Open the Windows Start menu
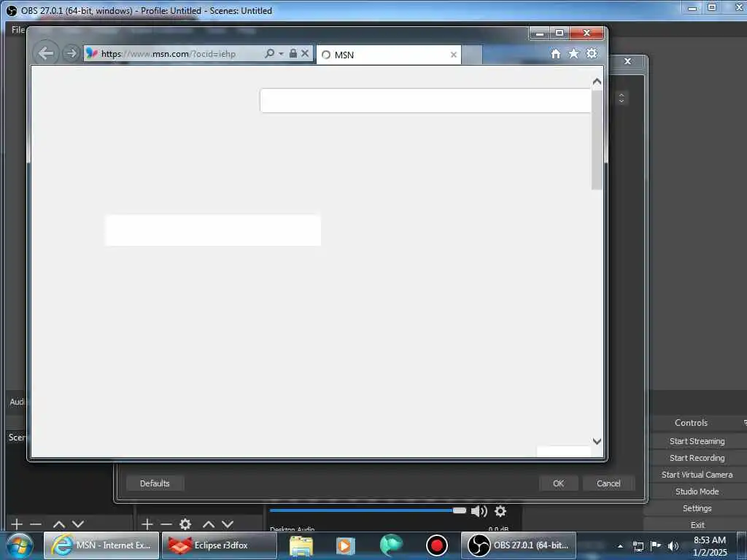 coord(20,545)
